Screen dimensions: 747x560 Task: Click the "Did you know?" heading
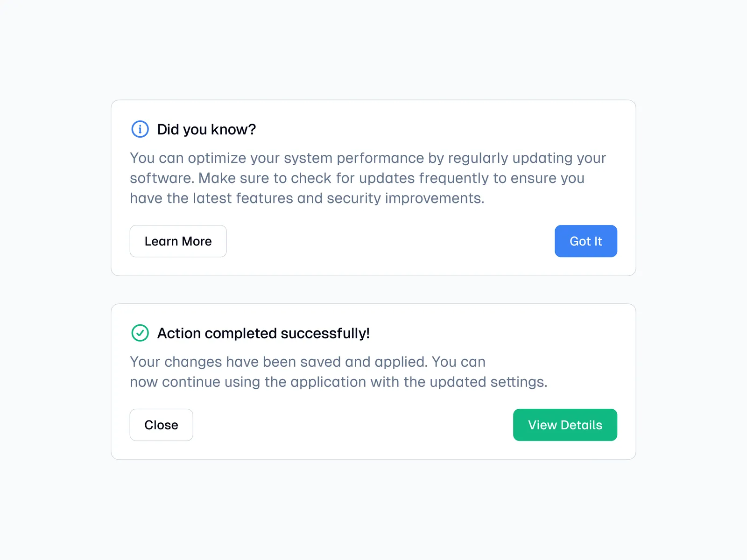[206, 129]
